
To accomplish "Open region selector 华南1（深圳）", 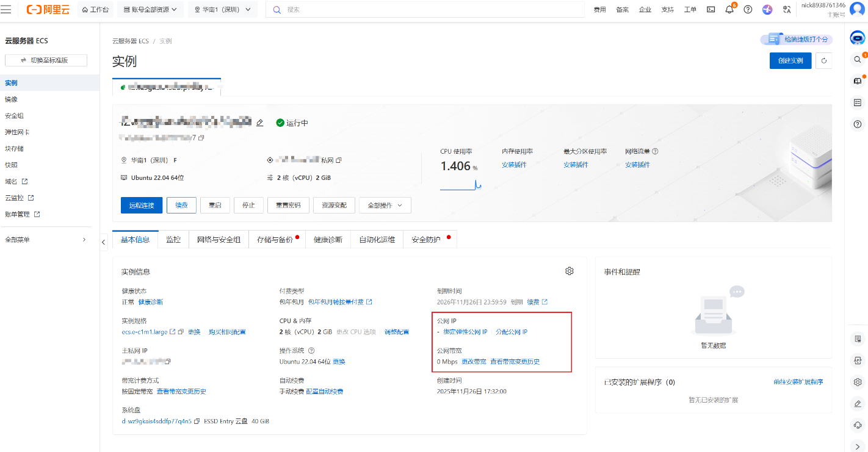I will 223,10.
